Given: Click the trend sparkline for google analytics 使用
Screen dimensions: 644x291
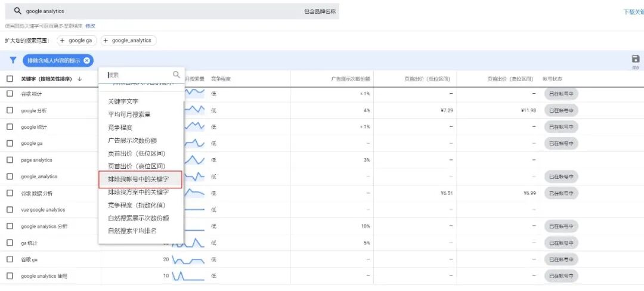Looking at the screenshot, I should (x=188, y=276).
